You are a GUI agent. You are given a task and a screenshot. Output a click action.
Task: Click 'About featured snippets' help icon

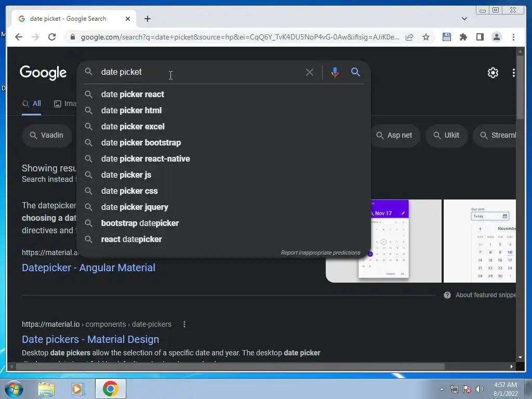[447, 295]
